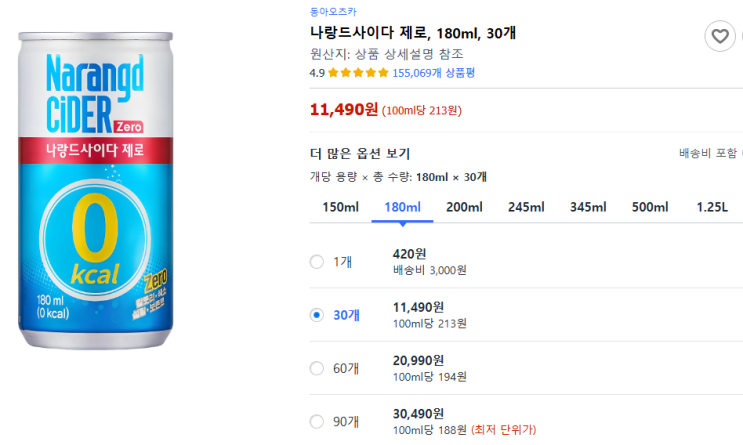This screenshot has width=743, height=445.
Task: Switch to the 1.25L size tab
Action: pyautogui.click(x=712, y=207)
